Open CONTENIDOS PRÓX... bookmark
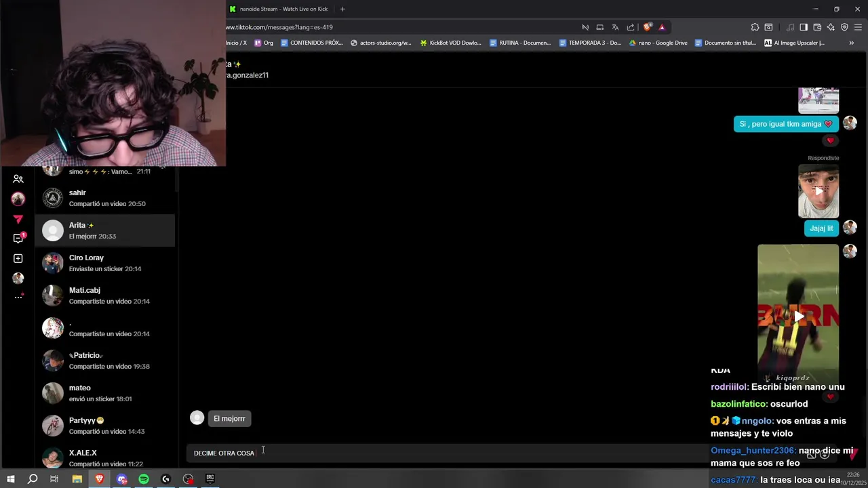868x488 pixels. (311, 43)
